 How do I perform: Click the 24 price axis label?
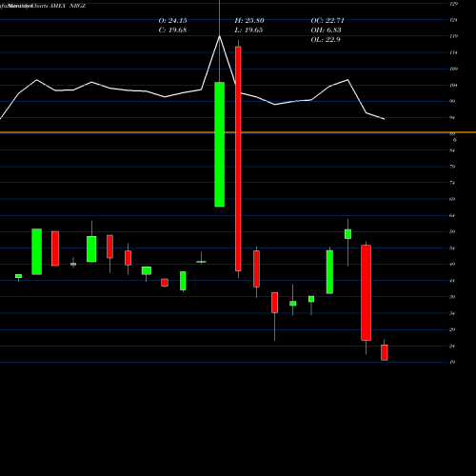pos(452,347)
